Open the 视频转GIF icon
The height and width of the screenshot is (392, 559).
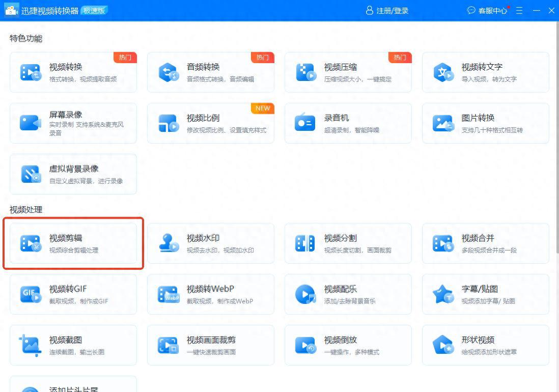31,294
